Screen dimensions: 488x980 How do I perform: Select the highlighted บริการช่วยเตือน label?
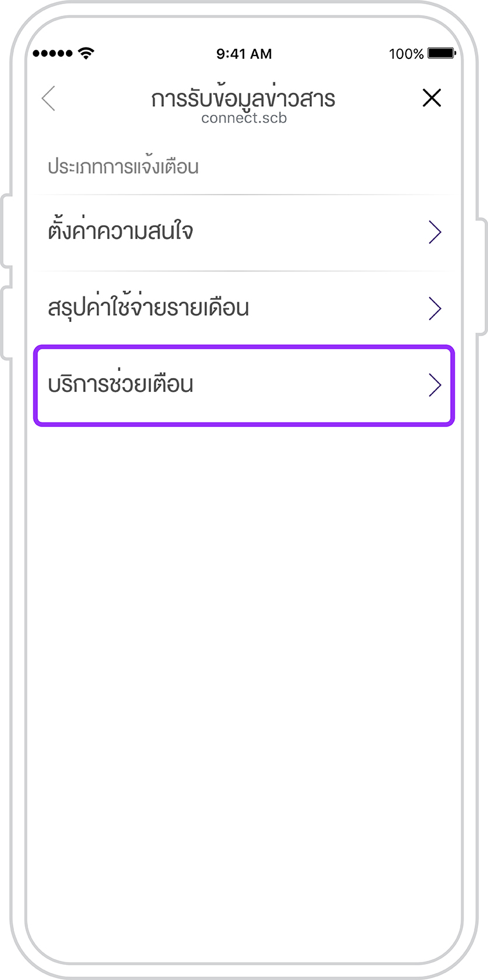tap(120, 384)
